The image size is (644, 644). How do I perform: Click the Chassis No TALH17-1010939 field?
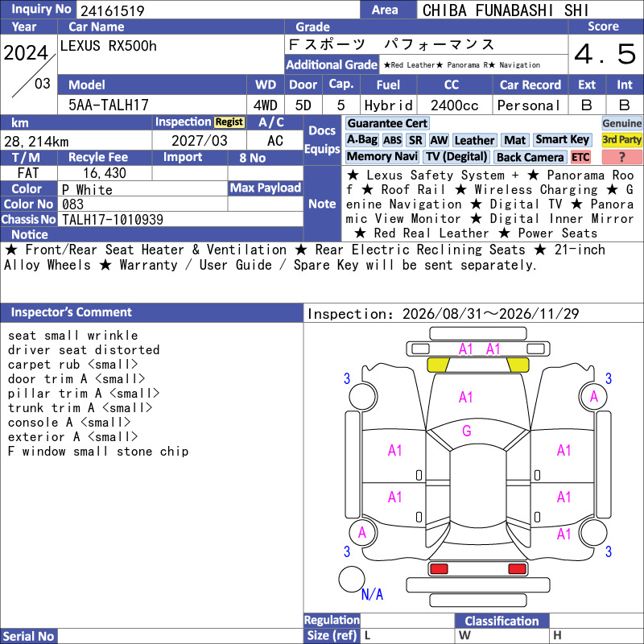tap(180, 220)
